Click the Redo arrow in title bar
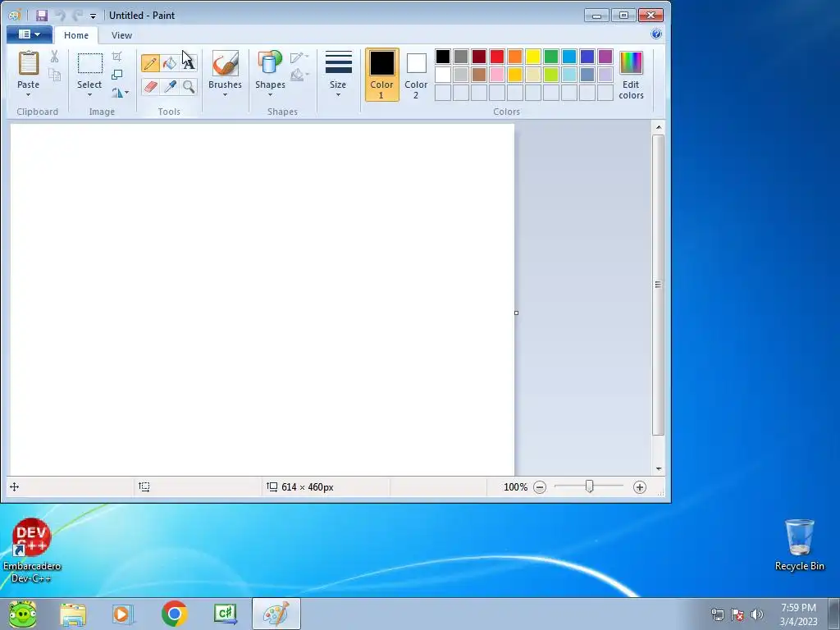This screenshot has height=630, width=840. (x=78, y=16)
